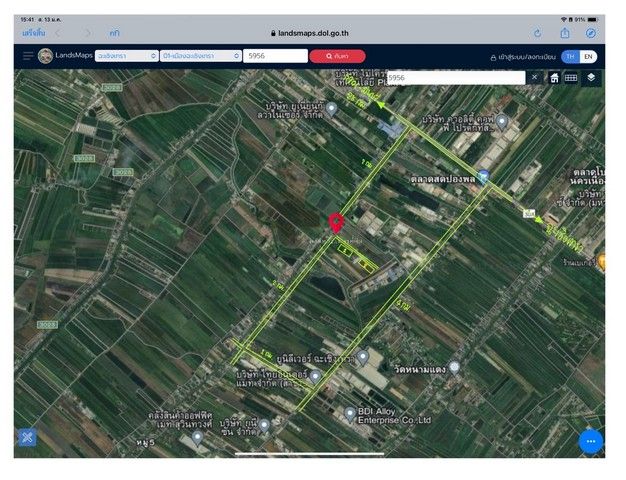626x480 pixels.
Task: Open the blue more-options chat bubble
Action: point(590,441)
